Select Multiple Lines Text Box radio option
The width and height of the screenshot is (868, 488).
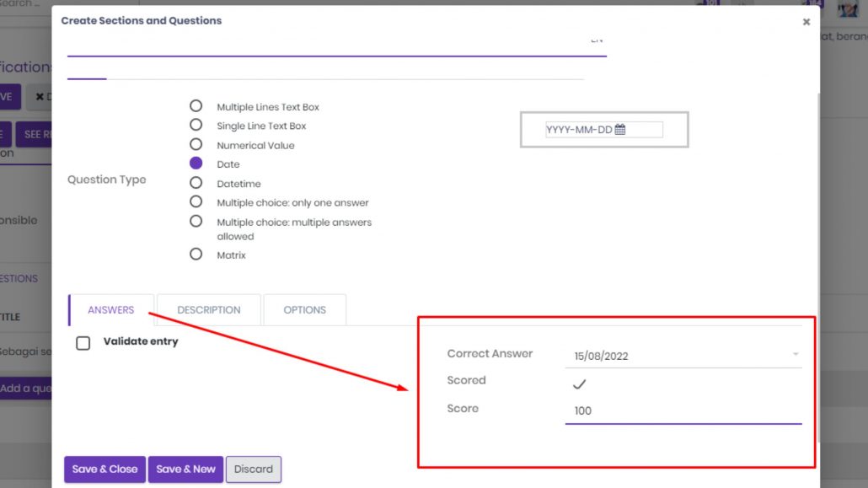196,106
